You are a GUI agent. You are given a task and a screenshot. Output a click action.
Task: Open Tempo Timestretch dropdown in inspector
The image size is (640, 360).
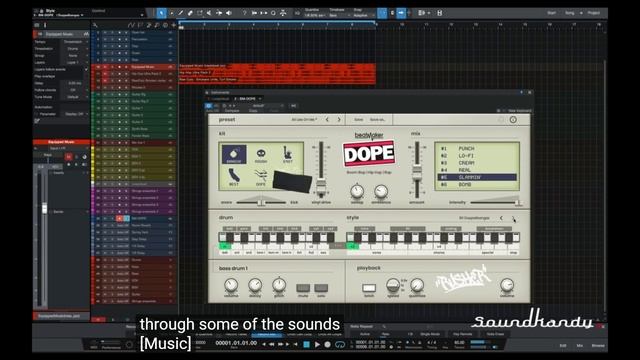point(76,42)
